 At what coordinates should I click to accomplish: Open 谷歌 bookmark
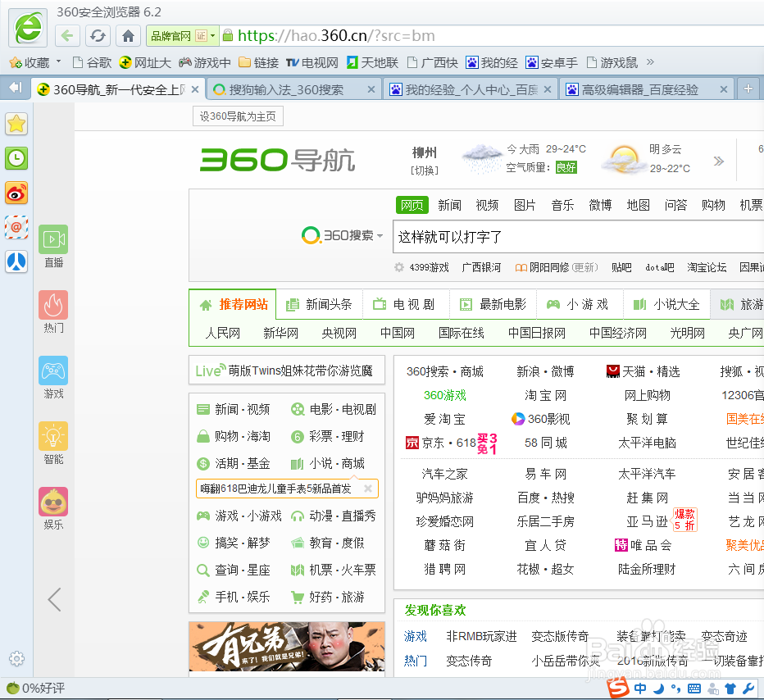click(x=92, y=62)
